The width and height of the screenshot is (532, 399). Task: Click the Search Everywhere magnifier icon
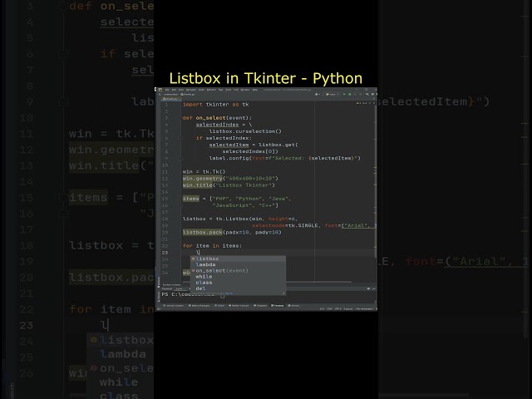click(x=367, y=94)
